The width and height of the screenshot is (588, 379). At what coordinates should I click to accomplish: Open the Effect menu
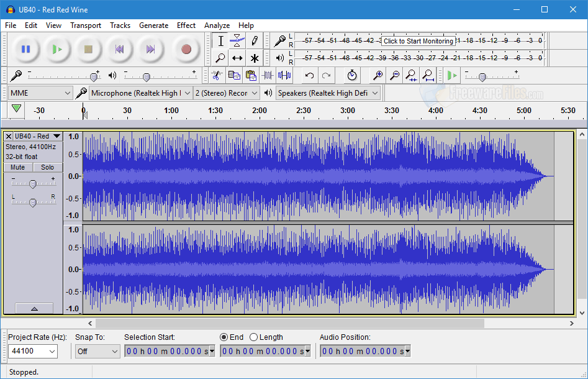(186, 25)
